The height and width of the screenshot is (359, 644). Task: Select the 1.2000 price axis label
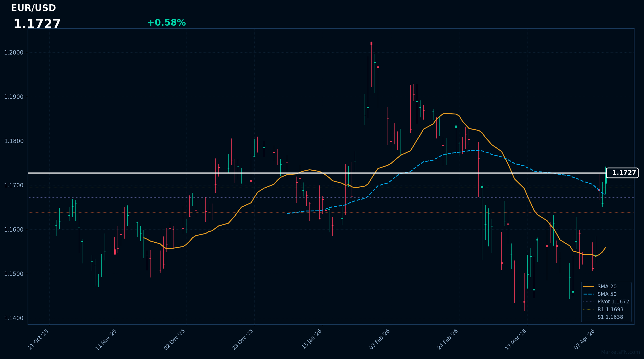tap(14, 53)
